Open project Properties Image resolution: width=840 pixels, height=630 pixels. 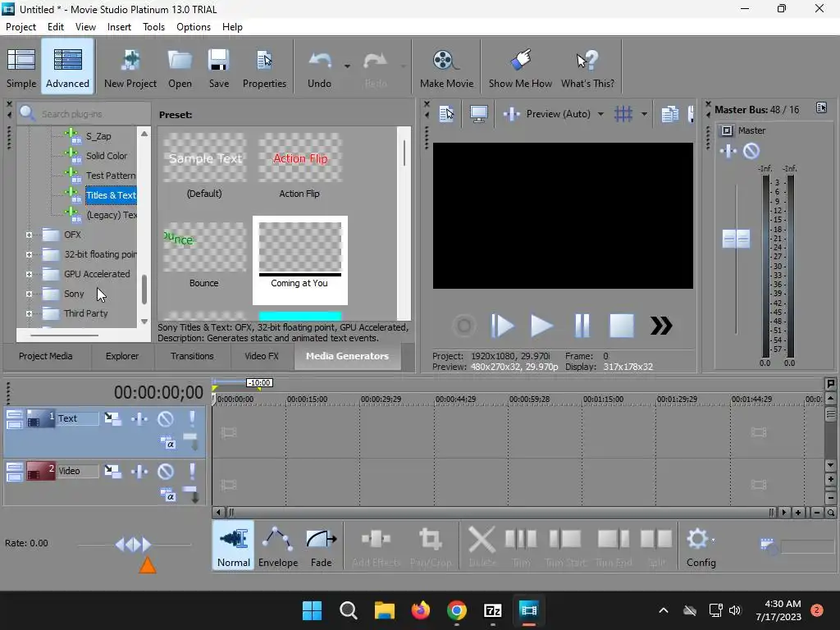[x=264, y=67]
